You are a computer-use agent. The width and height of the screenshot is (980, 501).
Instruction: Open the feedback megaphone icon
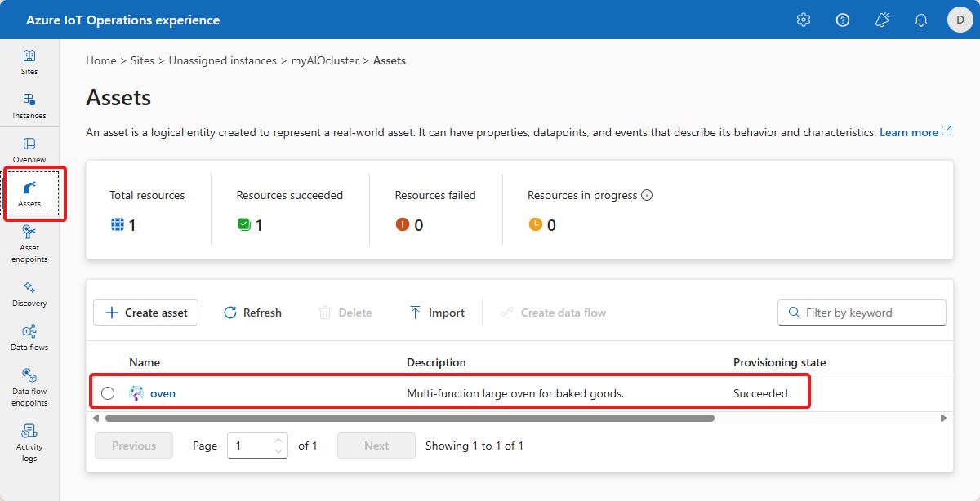point(882,20)
